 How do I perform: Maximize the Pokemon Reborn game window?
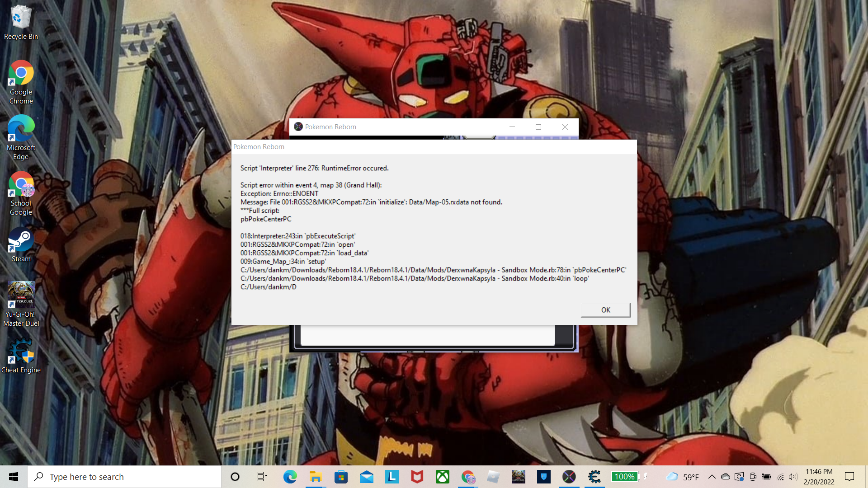pyautogui.click(x=538, y=127)
